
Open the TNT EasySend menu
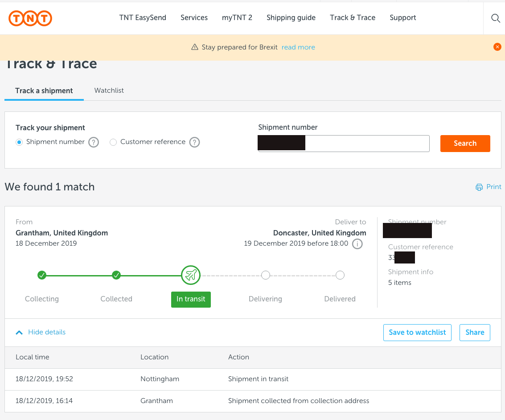[143, 18]
